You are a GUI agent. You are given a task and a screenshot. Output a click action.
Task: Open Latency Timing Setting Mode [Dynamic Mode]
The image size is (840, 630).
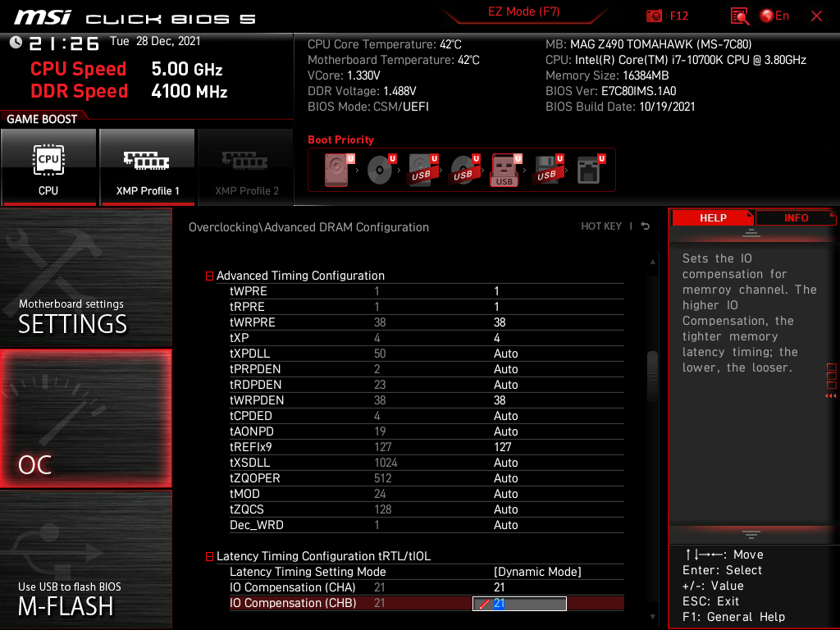(x=537, y=572)
